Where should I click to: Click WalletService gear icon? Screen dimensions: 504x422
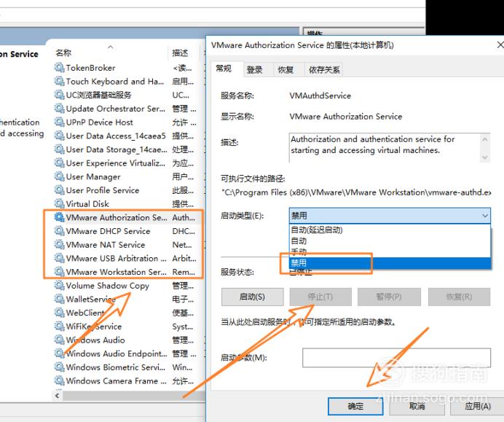tap(59, 299)
